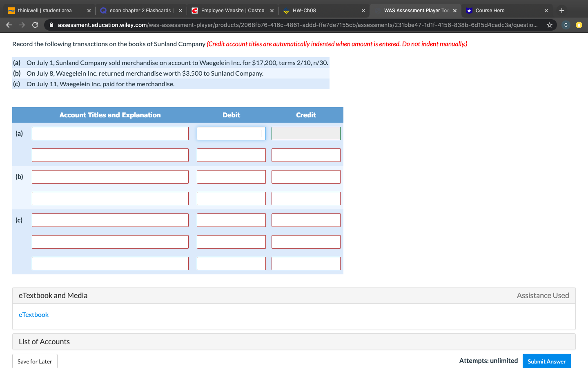The width and height of the screenshot is (588, 368).
Task: Open a new tab with the plus icon
Action: tap(561, 10)
